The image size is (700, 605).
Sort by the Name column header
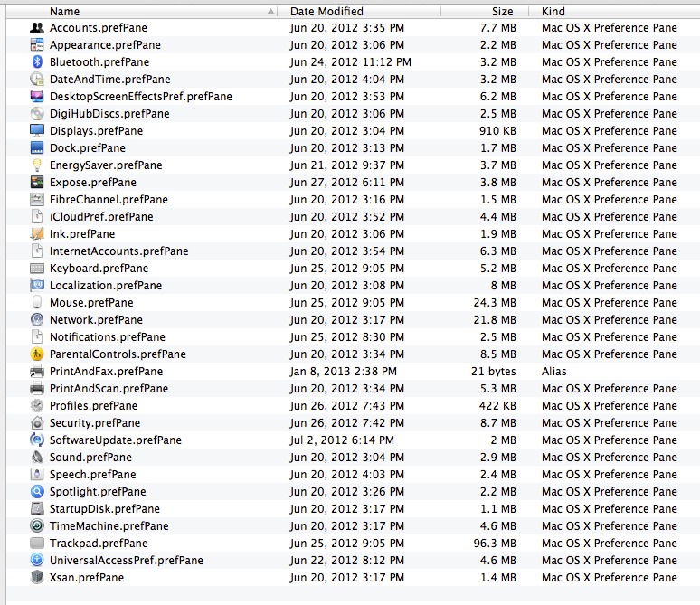click(65, 11)
